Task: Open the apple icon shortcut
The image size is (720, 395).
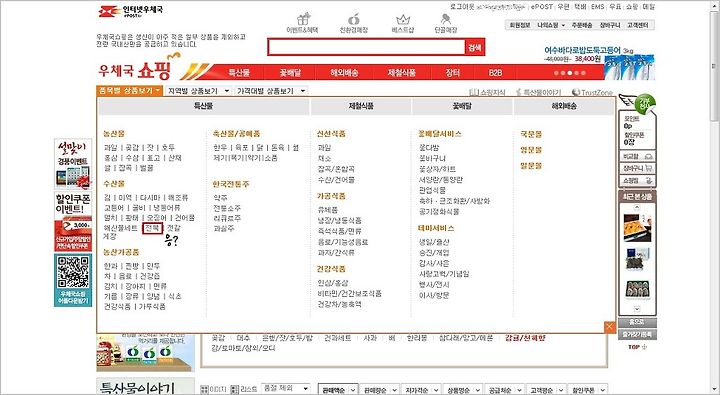Action: (353, 23)
